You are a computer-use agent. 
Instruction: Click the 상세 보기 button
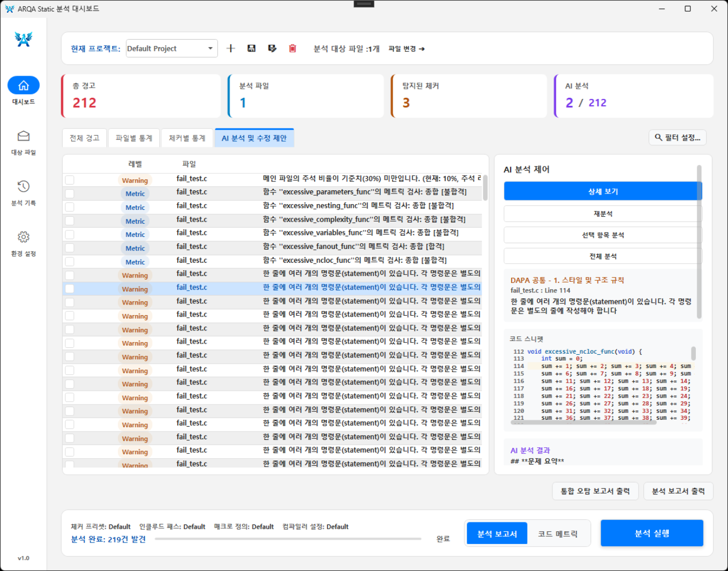point(603,191)
